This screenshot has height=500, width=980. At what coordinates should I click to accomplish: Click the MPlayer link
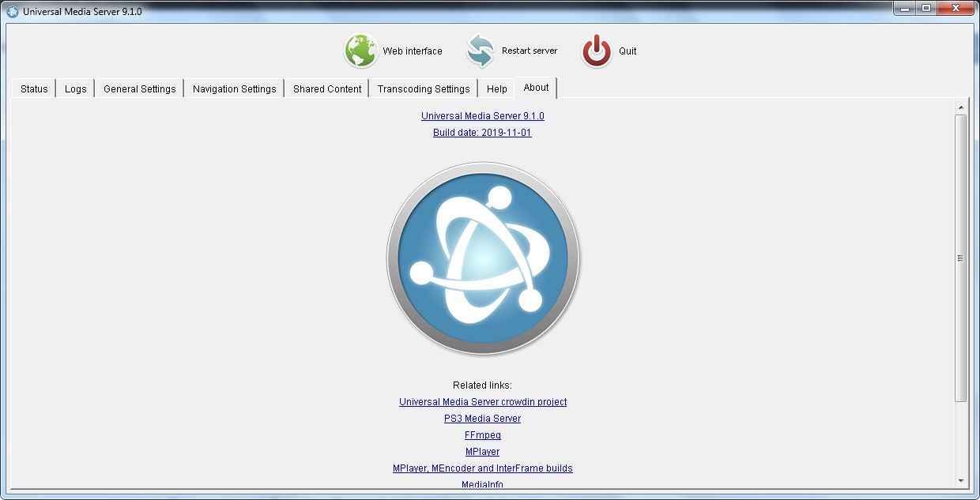483,452
